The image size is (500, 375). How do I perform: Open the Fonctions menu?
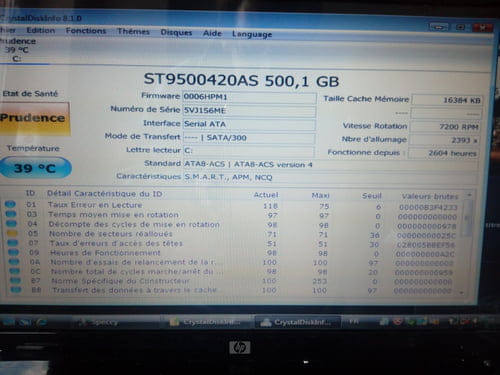click(x=86, y=31)
